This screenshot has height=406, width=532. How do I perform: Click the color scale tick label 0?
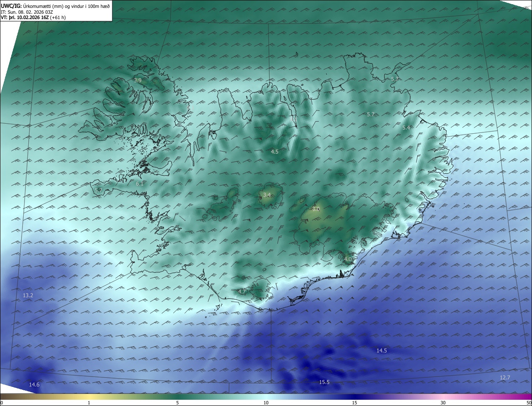pyautogui.click(x=2, y=403)
